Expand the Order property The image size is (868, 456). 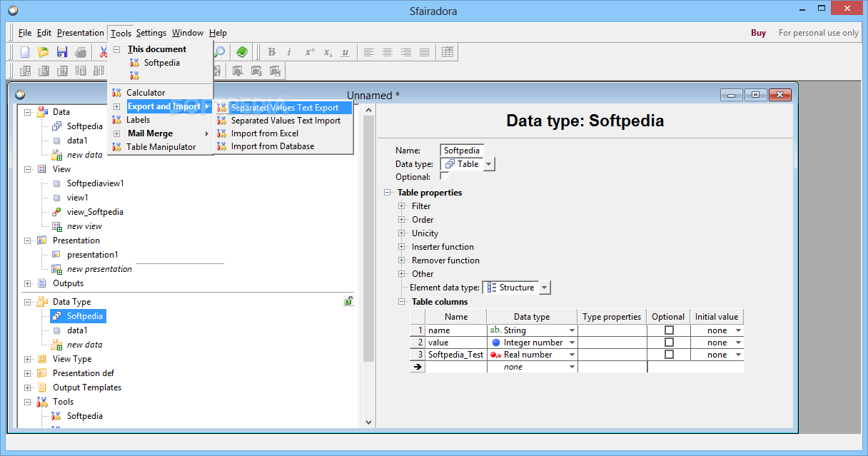[402, 220]
